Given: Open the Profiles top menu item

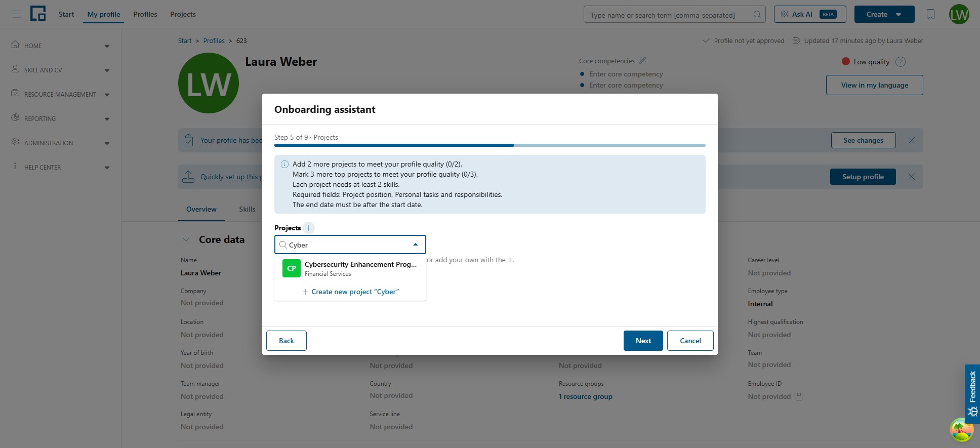Looking at the screenshot, I should click(x=145, y=14).
